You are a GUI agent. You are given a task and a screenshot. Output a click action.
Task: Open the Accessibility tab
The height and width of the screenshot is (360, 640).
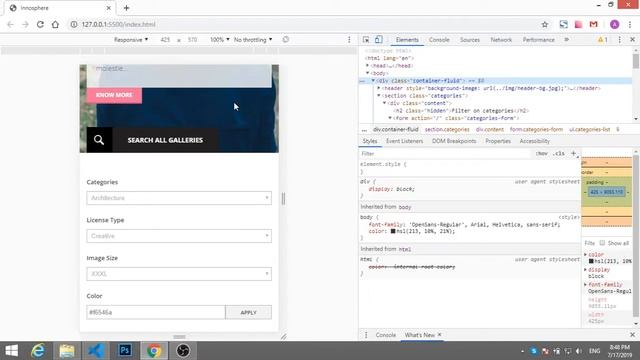[535, 141]
